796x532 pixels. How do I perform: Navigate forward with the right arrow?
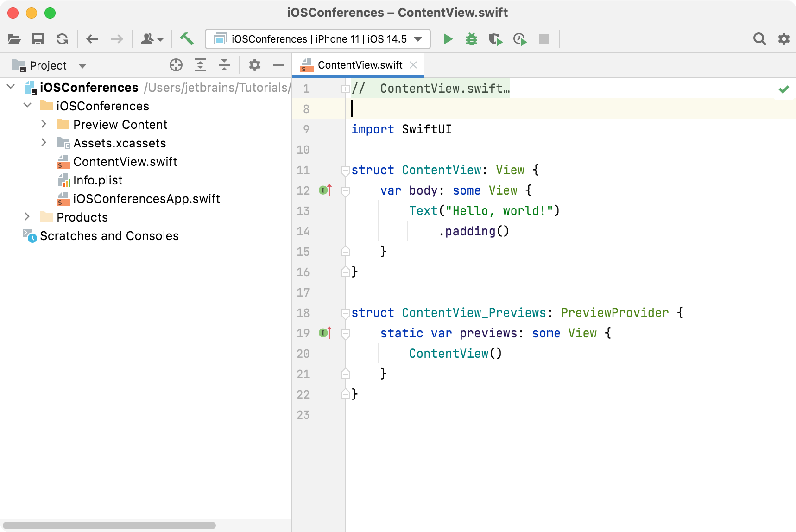[x=117, y=39]
